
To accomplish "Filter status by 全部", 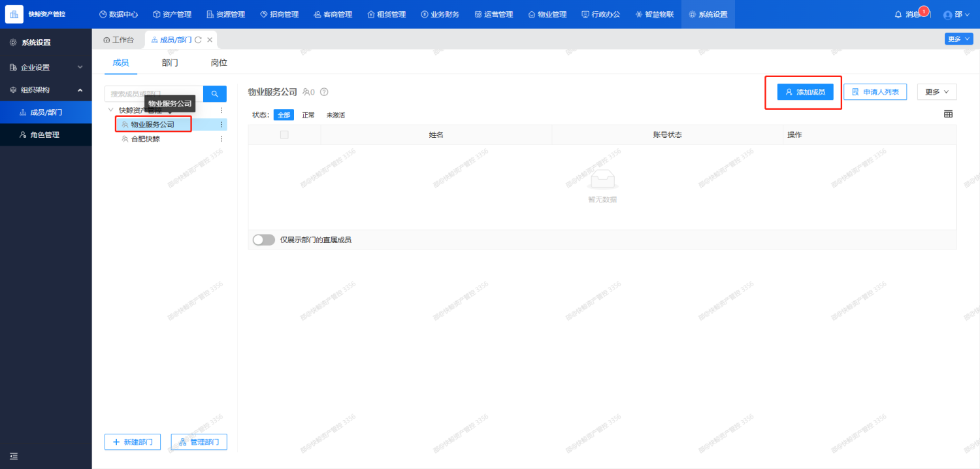I will 284,115.
